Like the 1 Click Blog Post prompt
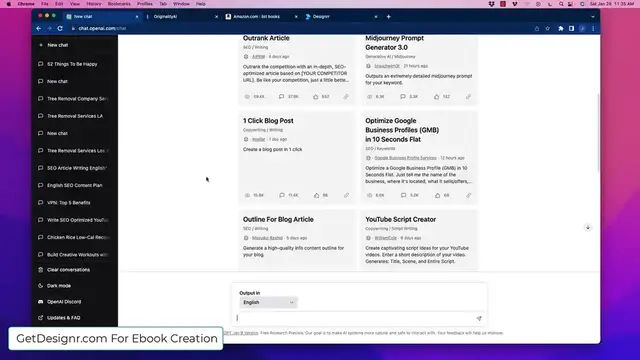The width and height of the screenshot is (640, 360). tap(316, 195)
